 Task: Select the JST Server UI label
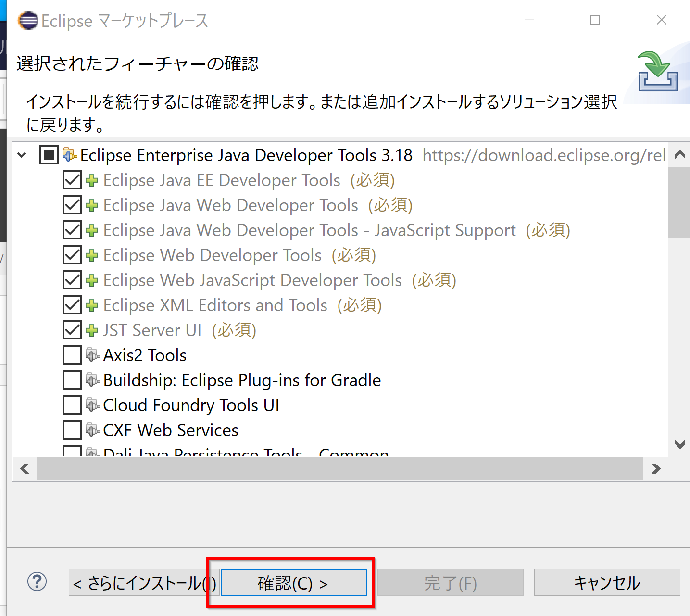click(x=152, y=330)
